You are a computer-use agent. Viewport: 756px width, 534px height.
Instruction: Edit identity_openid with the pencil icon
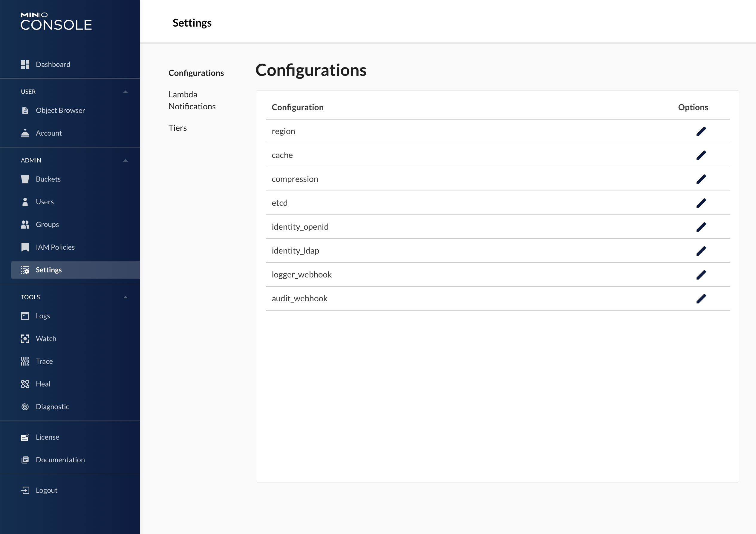tap(701, 227)
